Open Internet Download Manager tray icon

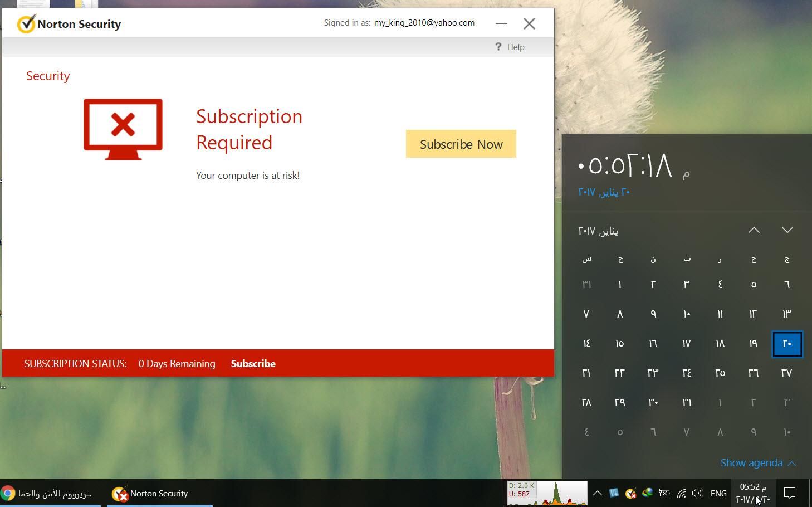pyautogui.click(x=647, y=493)
